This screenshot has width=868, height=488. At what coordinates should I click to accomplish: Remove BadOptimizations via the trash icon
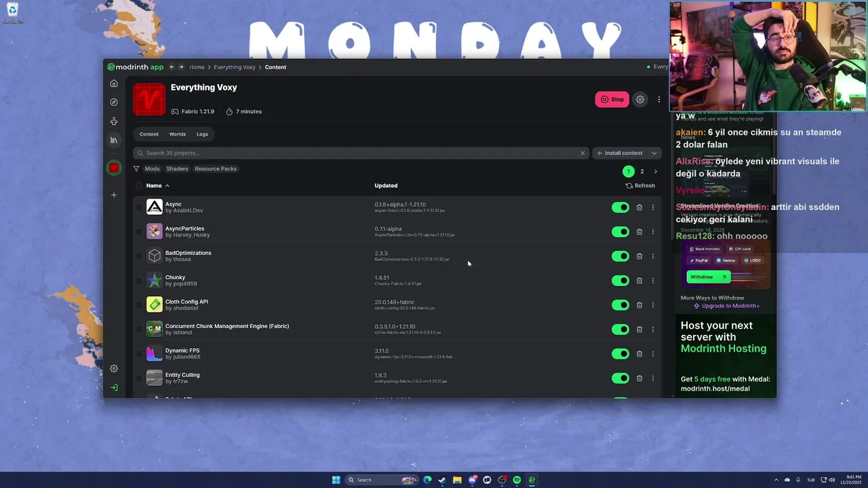tap(639, 256)
